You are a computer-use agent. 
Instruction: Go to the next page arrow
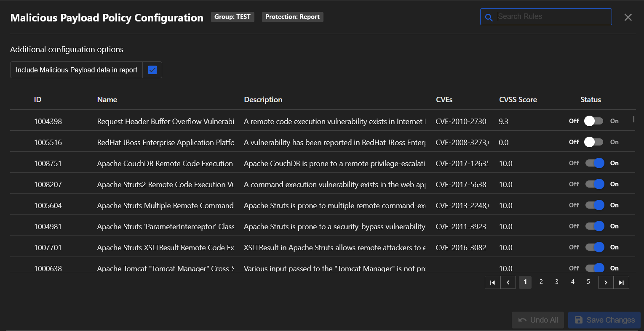(x=606, y=283)
